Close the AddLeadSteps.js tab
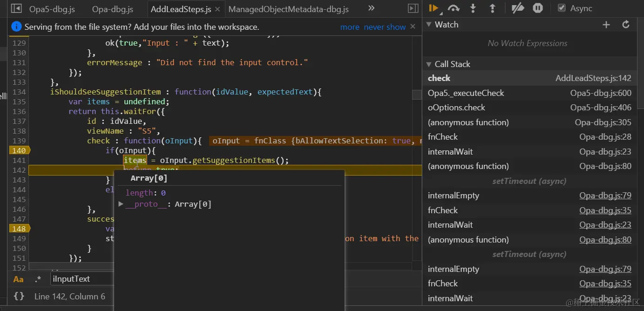The image size is (644, 311). tap(217, 9)
